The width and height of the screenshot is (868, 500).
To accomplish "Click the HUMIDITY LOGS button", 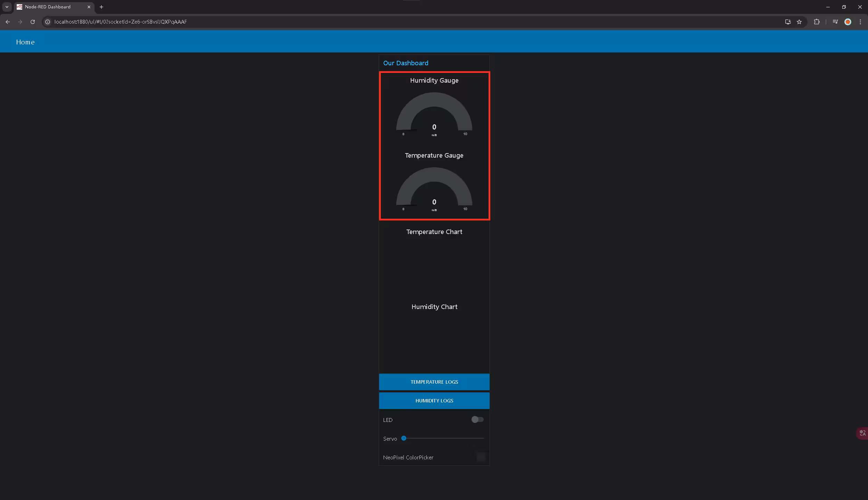I will point(434,401).
